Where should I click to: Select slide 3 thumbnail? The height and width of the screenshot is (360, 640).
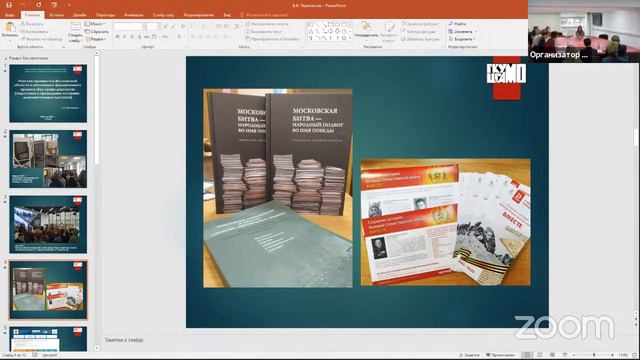(x=48, y=224)
